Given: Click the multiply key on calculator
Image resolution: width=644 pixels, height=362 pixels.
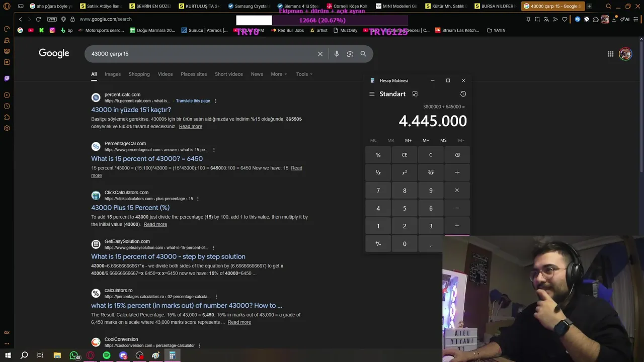Looking at the screenshot, I should pyautogui.click(x=457, y=191).
